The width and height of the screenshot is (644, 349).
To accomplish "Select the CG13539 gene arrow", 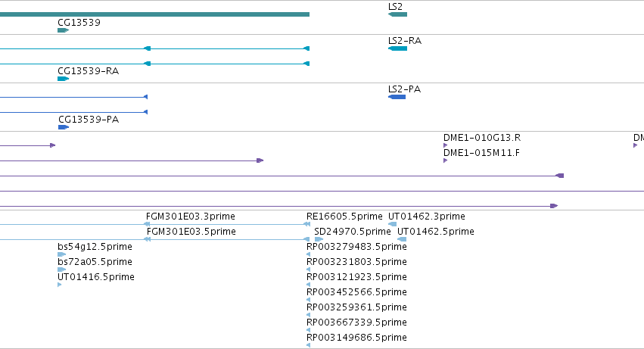I will 64,30.
